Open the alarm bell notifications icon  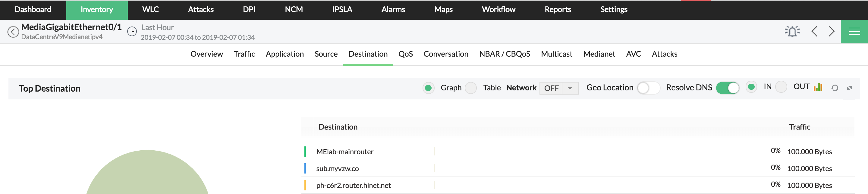click(x=792, y=32)
